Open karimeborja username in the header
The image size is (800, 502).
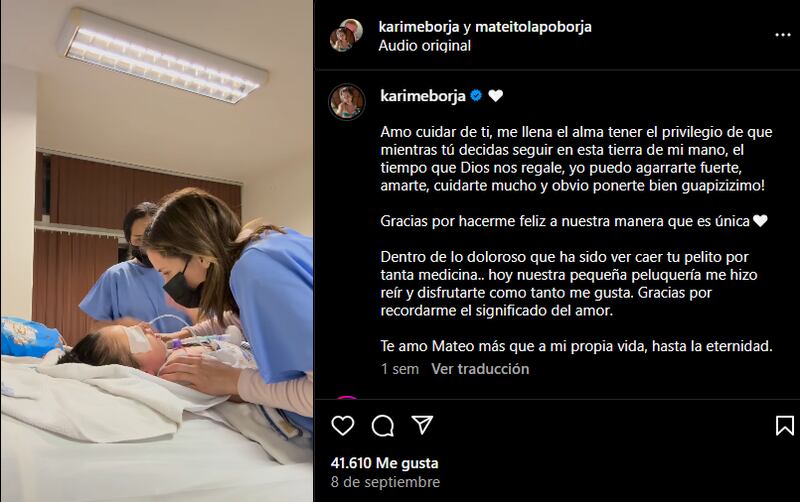click(x=419, y=27)
